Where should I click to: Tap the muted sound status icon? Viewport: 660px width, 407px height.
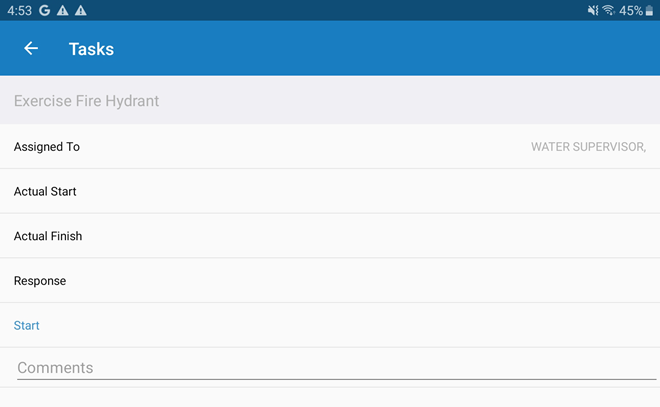click(x=592, y=10)
